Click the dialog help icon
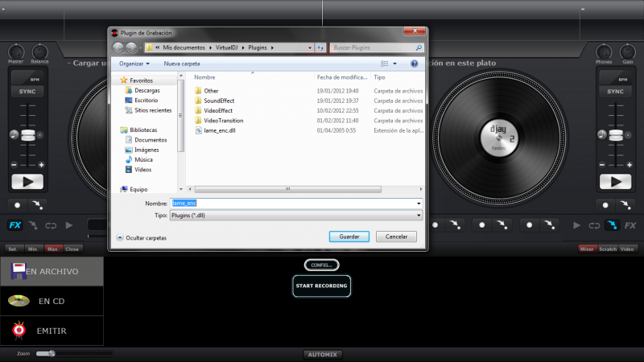The height and width of the screenshot is (362, 644). point(414,64)
